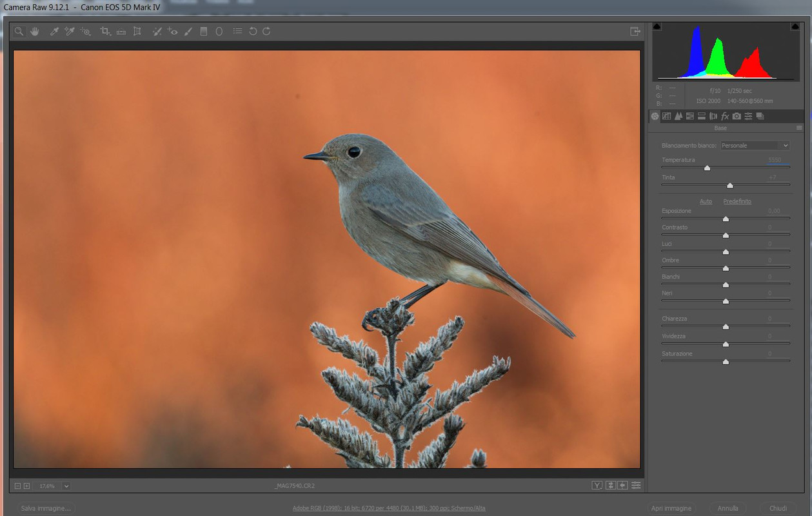This screenshot has height=516, width=812.
Task: Open the Transform tool
Action: coord(137,31)
